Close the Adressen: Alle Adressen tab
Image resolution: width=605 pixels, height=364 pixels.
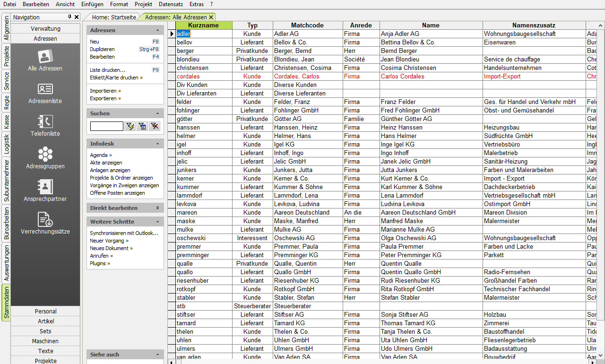tap(211, 17)
